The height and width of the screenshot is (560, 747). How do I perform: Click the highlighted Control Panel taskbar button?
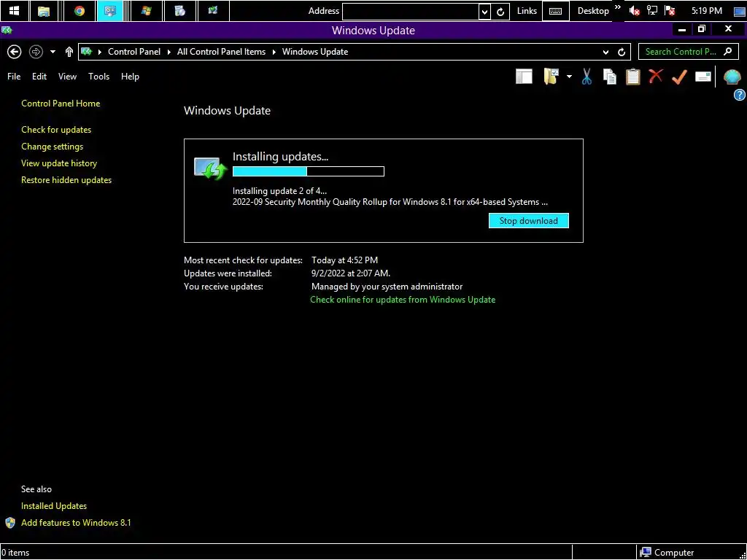[x=109, y=10]
